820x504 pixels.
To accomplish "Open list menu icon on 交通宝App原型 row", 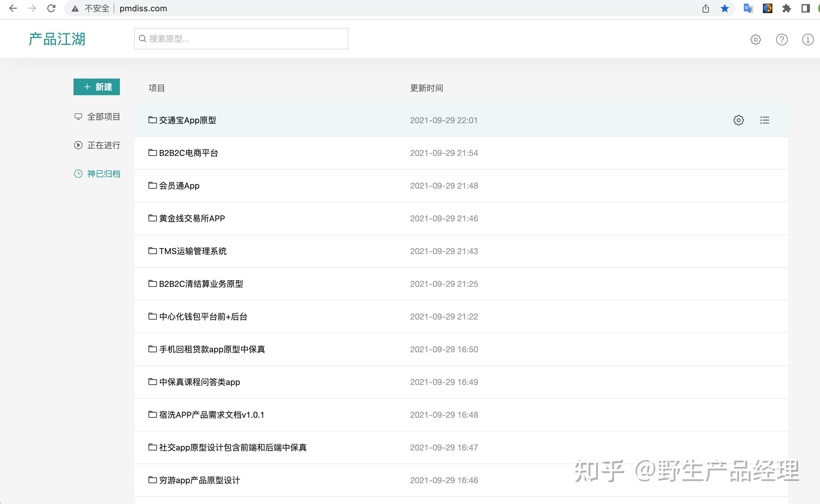I will pos(765,120).
